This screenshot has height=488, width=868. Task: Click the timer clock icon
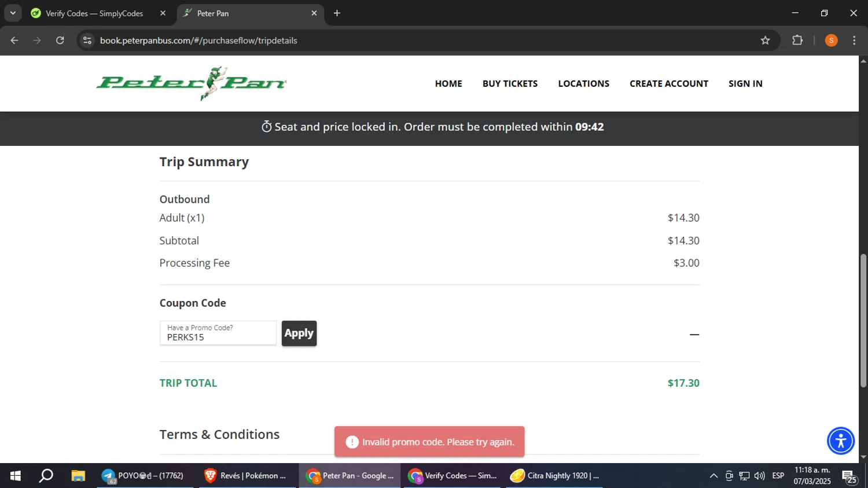[x=267, y=127]
